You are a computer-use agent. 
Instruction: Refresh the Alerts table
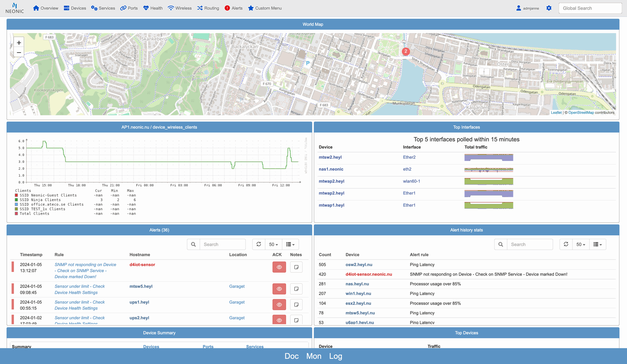[x=259, y=245]
